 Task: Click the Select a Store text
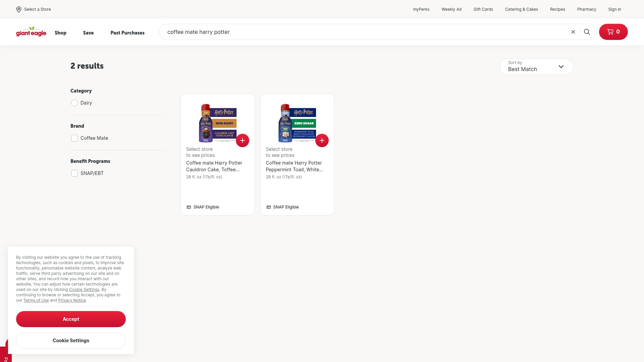click(38, 9)
